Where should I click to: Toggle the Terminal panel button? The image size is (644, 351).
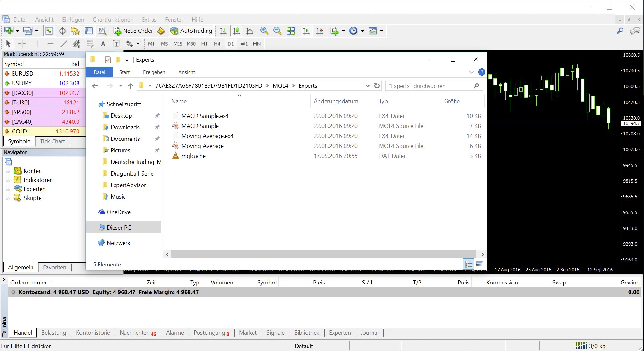pyautogui.click(x=89, y=31)
